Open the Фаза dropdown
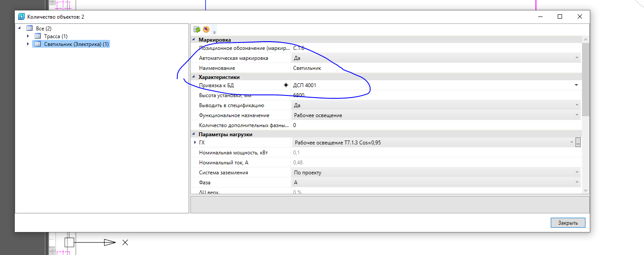The height and width of the screenshot is (255, 644). click(x=577, y=182)
